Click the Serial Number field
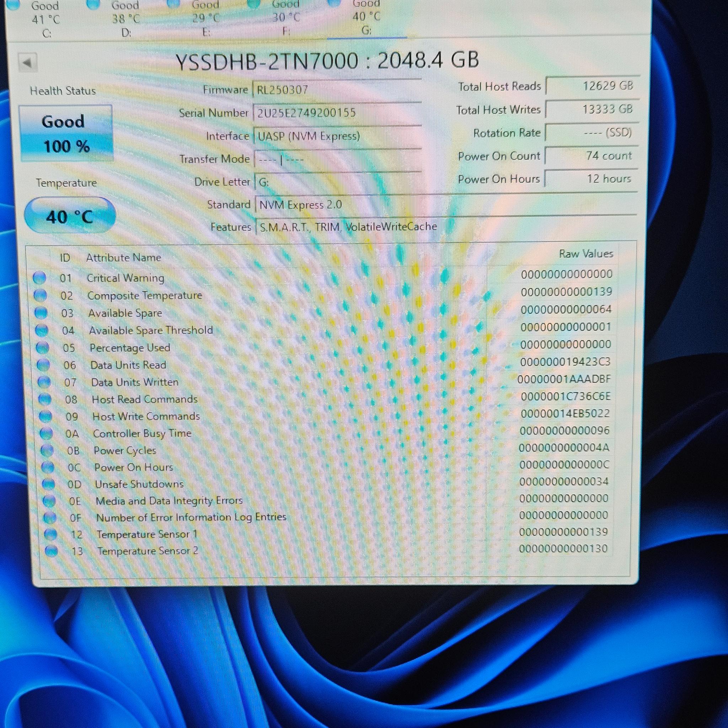The image size is (728, 728). 337,113
